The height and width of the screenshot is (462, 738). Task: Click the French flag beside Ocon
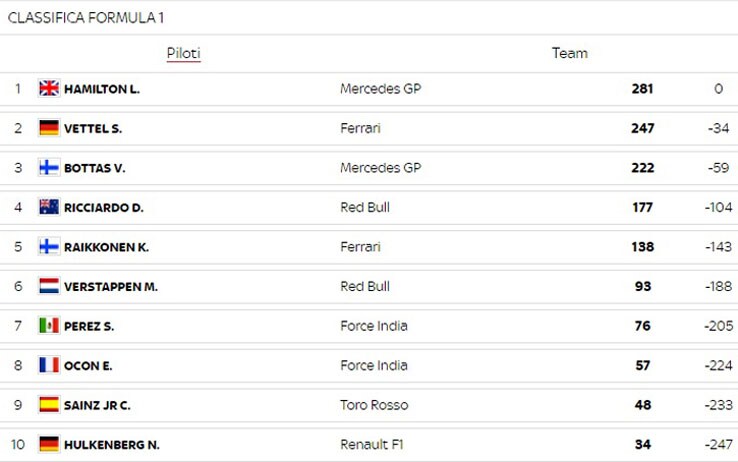coord(49,365)
